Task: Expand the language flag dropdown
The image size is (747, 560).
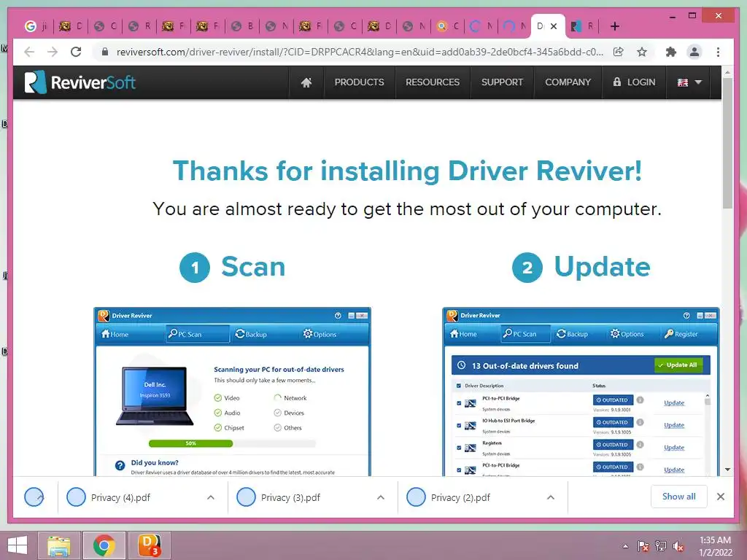Action: [689, 82]
